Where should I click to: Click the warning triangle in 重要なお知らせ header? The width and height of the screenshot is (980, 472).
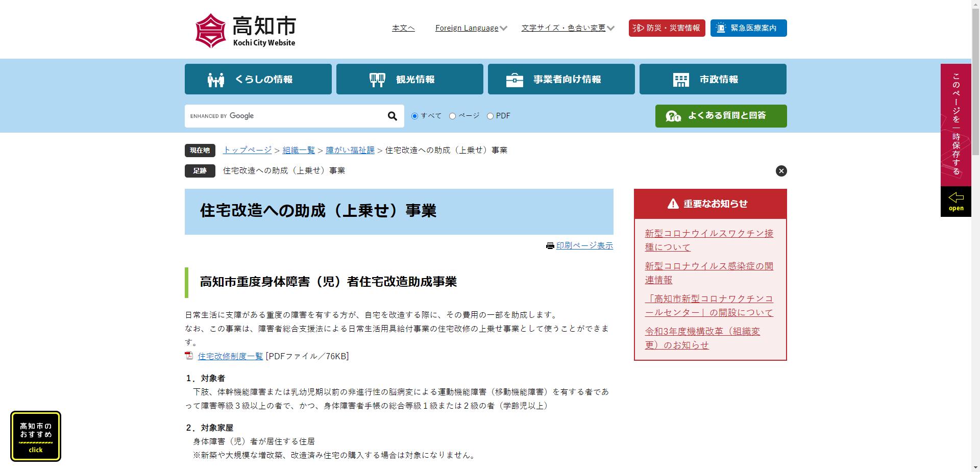click(x=672, y=204)
